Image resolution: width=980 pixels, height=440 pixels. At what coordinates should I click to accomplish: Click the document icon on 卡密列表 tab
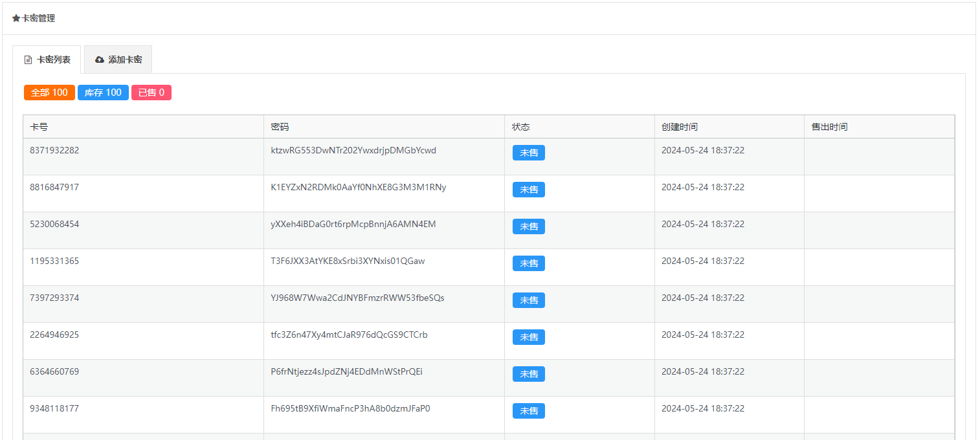pyautogui.click(x=28, y=60)
